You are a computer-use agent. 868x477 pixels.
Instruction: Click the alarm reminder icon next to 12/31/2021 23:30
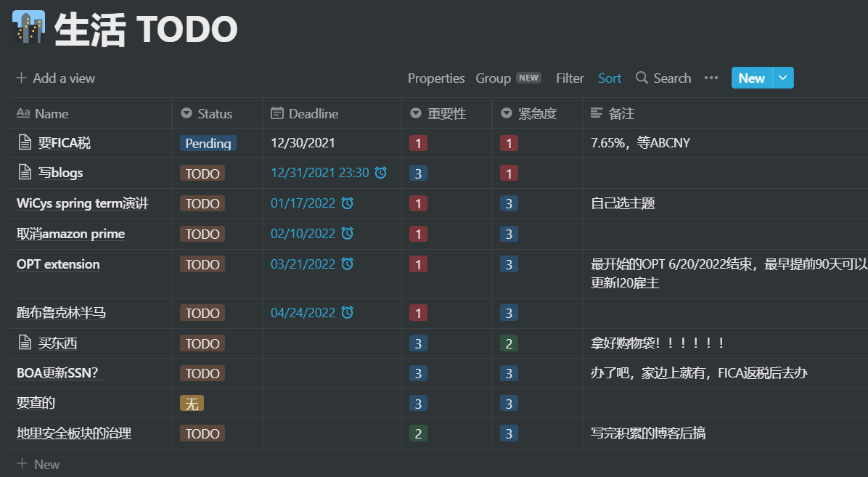380,173
